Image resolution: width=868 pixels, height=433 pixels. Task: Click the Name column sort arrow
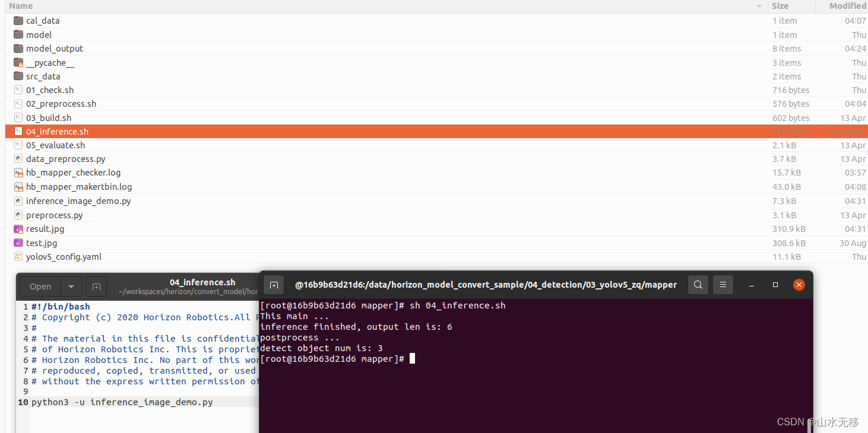click(x=759, y=6)
